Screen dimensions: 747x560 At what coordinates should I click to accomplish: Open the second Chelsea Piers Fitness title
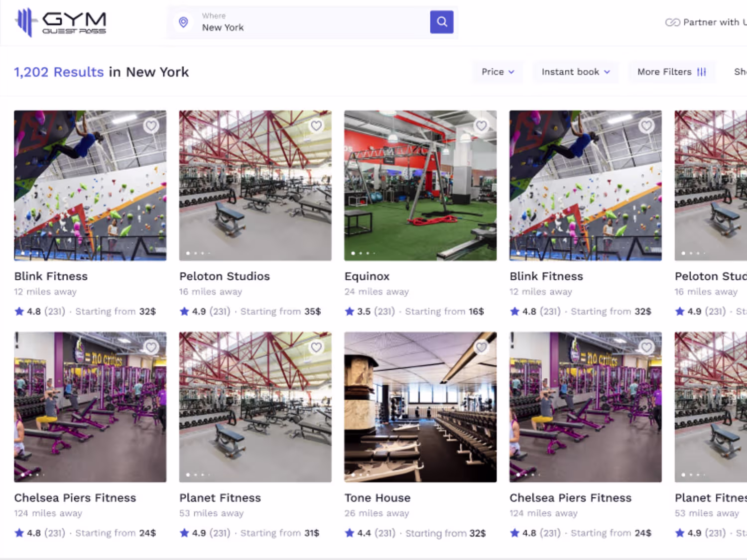click(571, 498)
